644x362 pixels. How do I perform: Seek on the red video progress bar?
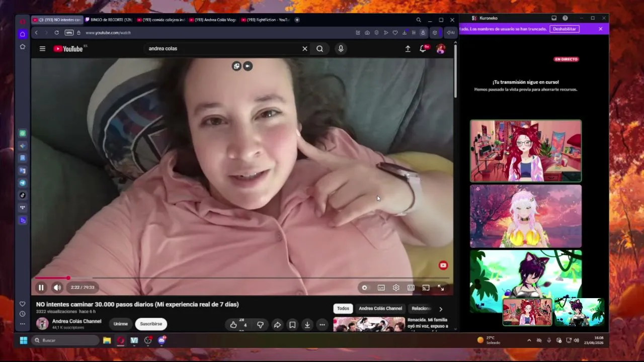(x=242, y=278)
